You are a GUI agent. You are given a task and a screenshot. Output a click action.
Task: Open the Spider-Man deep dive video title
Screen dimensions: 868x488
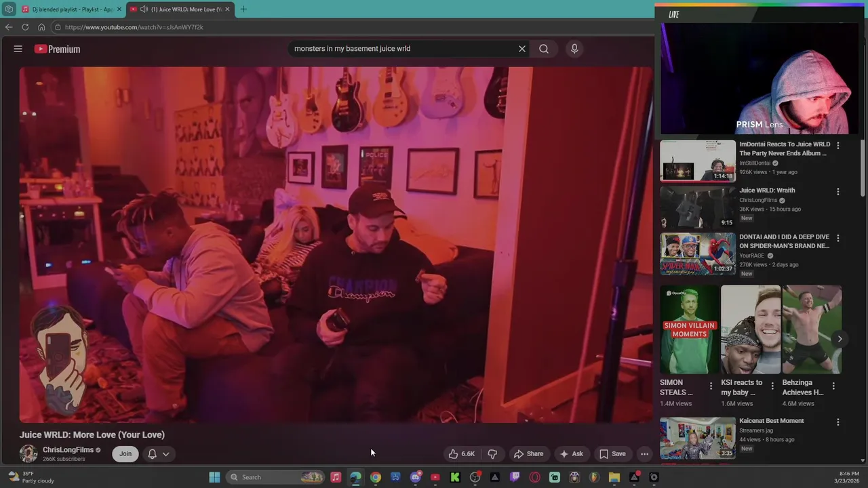785,241
